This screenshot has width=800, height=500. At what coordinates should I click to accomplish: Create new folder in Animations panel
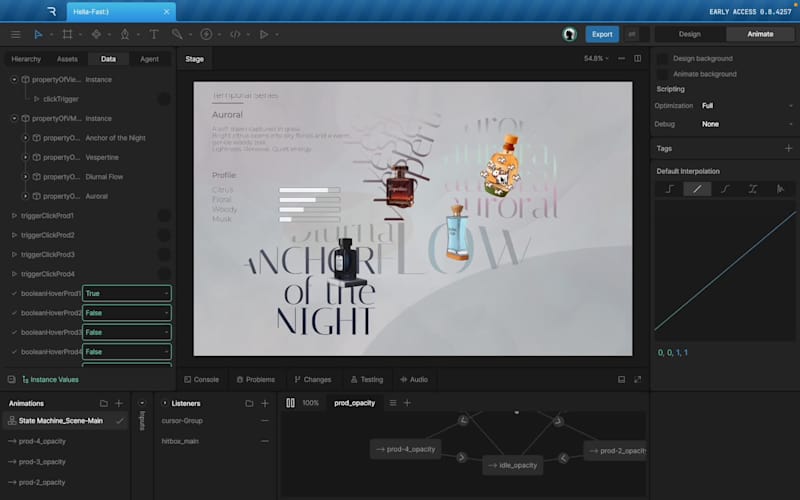104,404
